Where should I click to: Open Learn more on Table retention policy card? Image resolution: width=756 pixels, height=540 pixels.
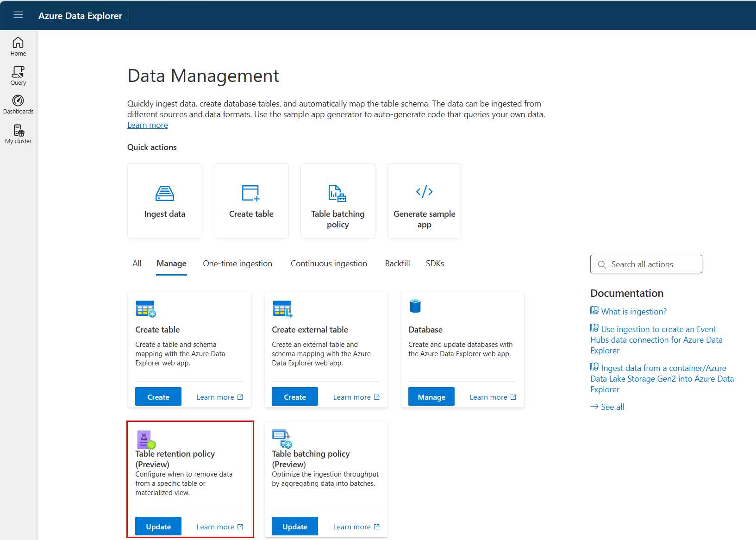coord(220,527)
